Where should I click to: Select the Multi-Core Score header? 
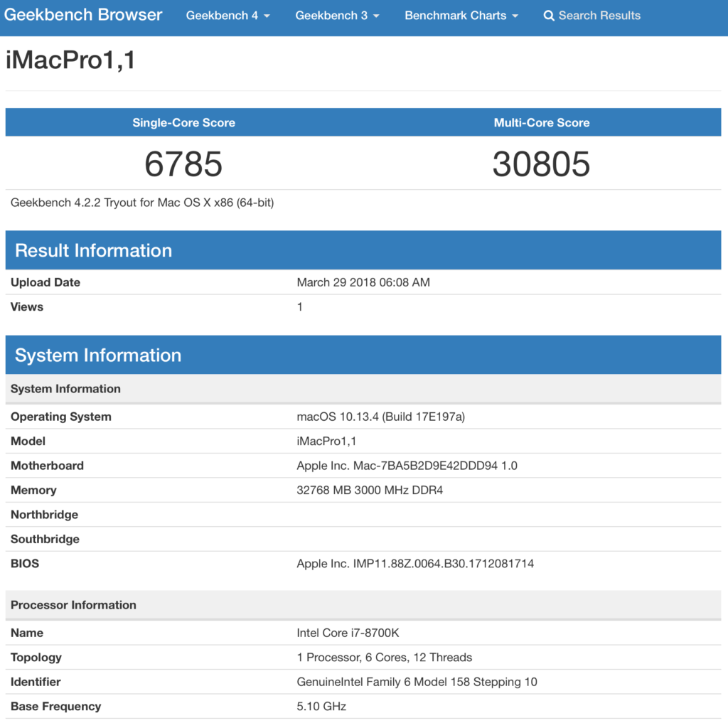[x=542, y=122]
